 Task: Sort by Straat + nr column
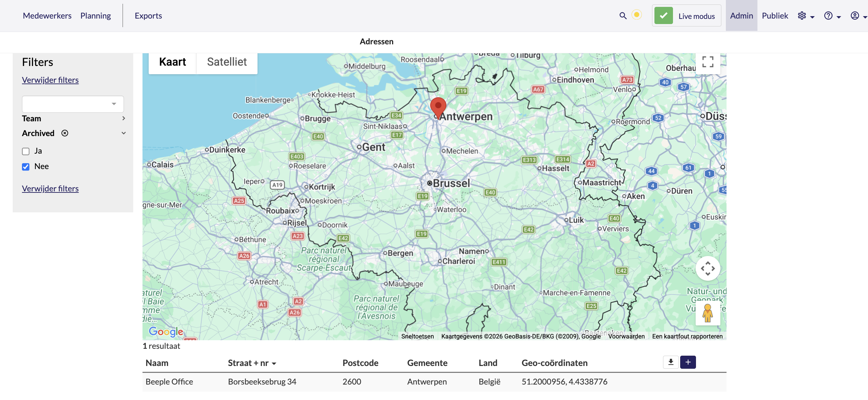[252, 363]
